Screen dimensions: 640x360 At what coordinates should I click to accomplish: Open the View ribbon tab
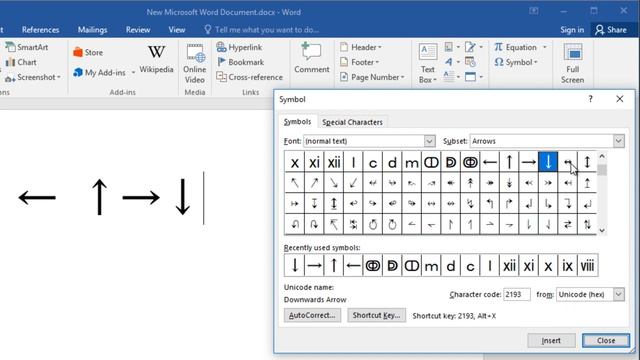tap(177, 30)
